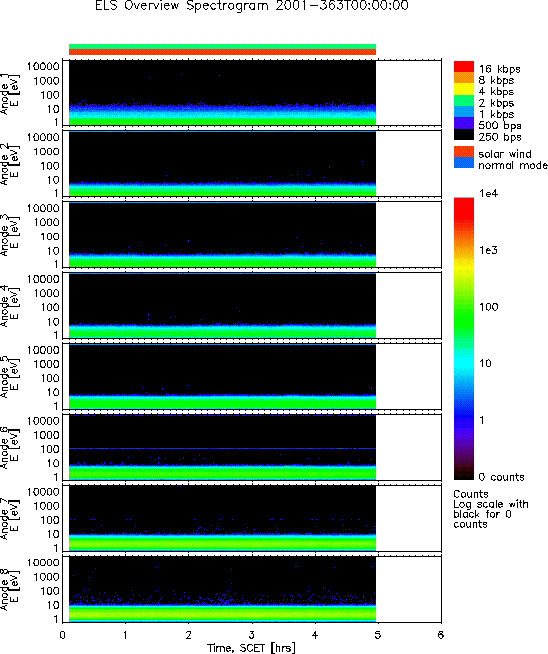
Task: Click the '4 kbps' legend label
Action: tap(496, 91)
